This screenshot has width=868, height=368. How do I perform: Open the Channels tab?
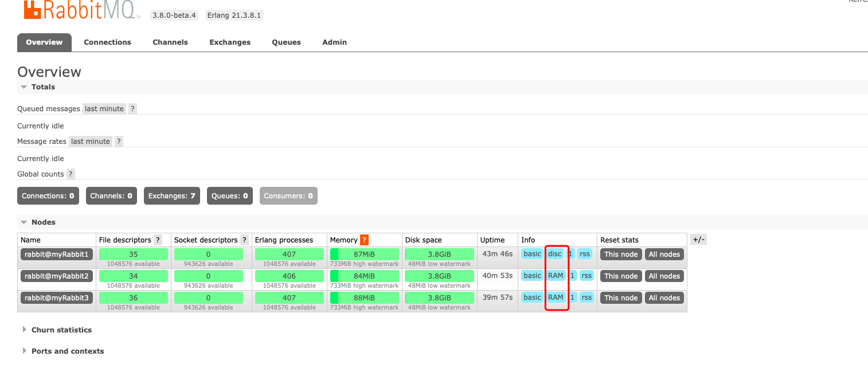pyautogui.click(x=170, y=42)
